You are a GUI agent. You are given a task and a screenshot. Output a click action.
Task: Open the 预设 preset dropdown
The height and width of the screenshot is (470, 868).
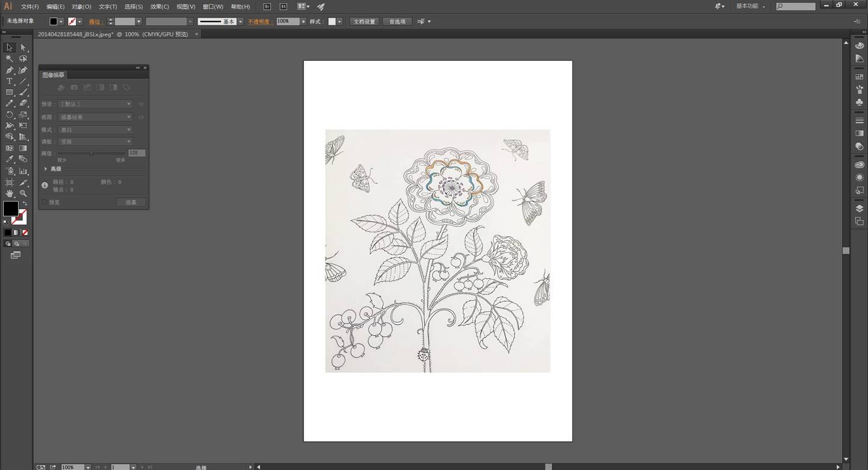pyautogui.click(x=95, y=104)
